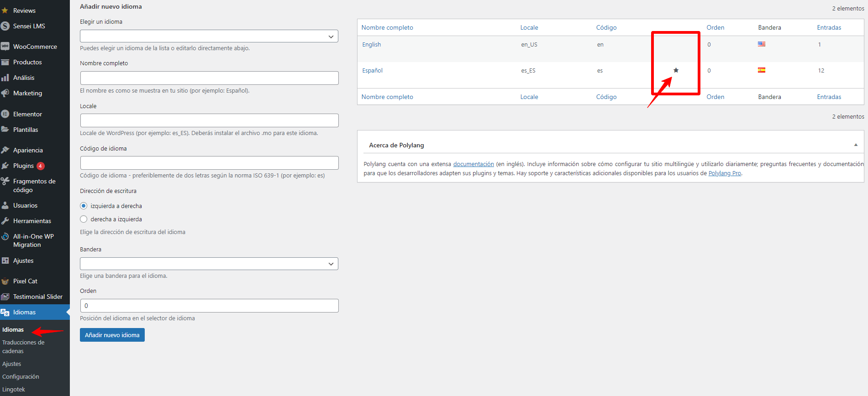Click the Reviews star icon in sidebar

click(5, 10)
